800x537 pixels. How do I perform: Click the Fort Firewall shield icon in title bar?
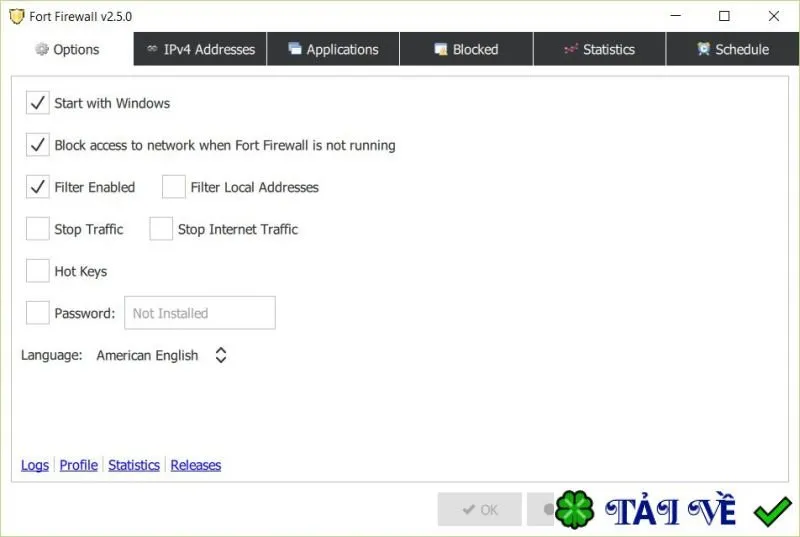(x=16, y=16)
